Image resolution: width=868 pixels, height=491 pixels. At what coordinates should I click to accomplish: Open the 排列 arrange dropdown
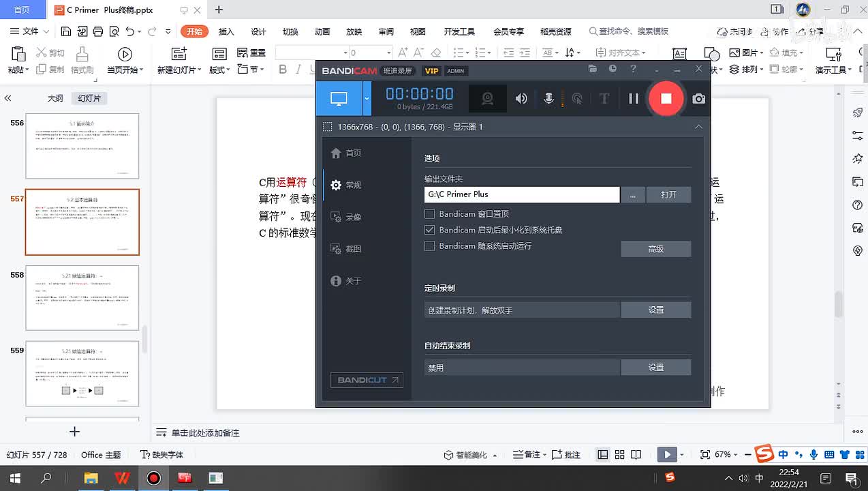[747, 70]
